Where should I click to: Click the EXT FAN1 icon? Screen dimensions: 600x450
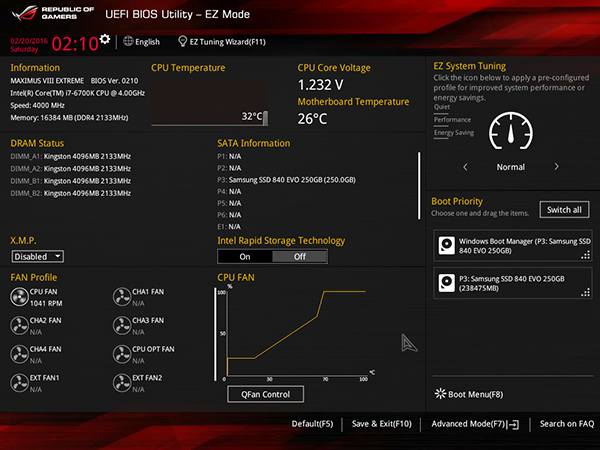tap(20, 383)
